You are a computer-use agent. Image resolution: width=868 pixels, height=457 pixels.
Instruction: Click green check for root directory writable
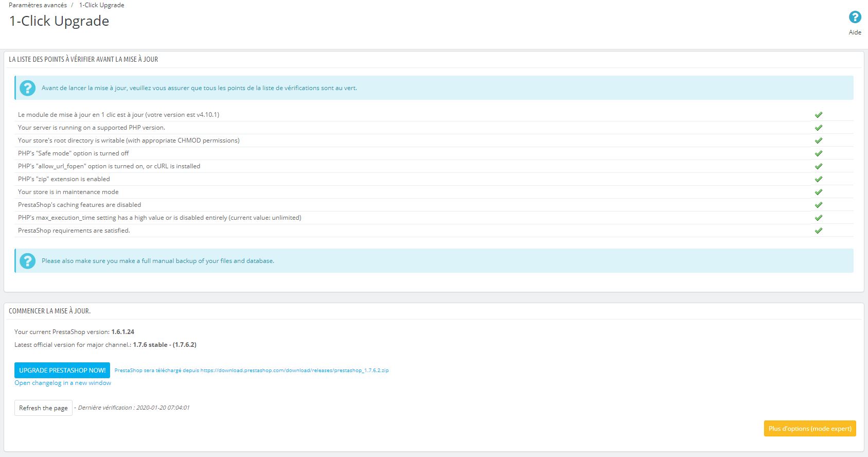pyautogui.click(x=819, y=140)
